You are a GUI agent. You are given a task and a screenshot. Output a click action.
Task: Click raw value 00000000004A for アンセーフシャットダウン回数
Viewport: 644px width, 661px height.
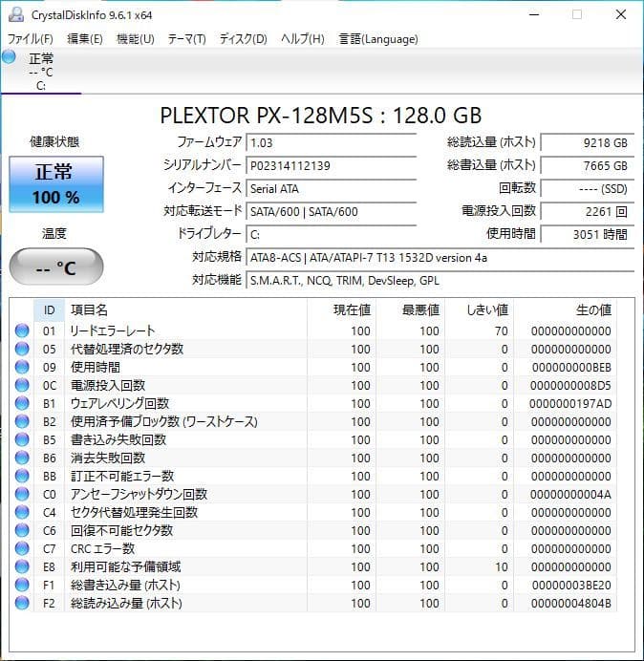click(x=570, y=494)
